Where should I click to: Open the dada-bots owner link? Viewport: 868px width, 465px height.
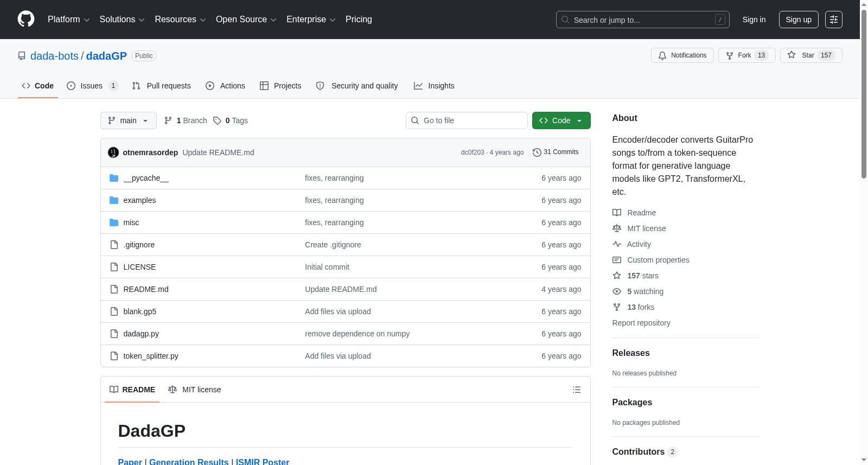[54, 56]
